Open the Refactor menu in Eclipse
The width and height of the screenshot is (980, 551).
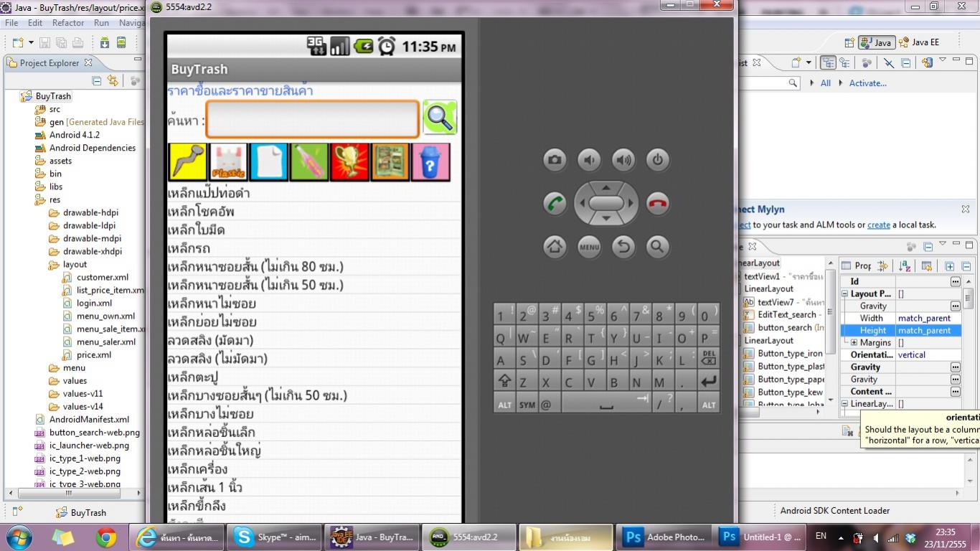(x=68, y=23)
